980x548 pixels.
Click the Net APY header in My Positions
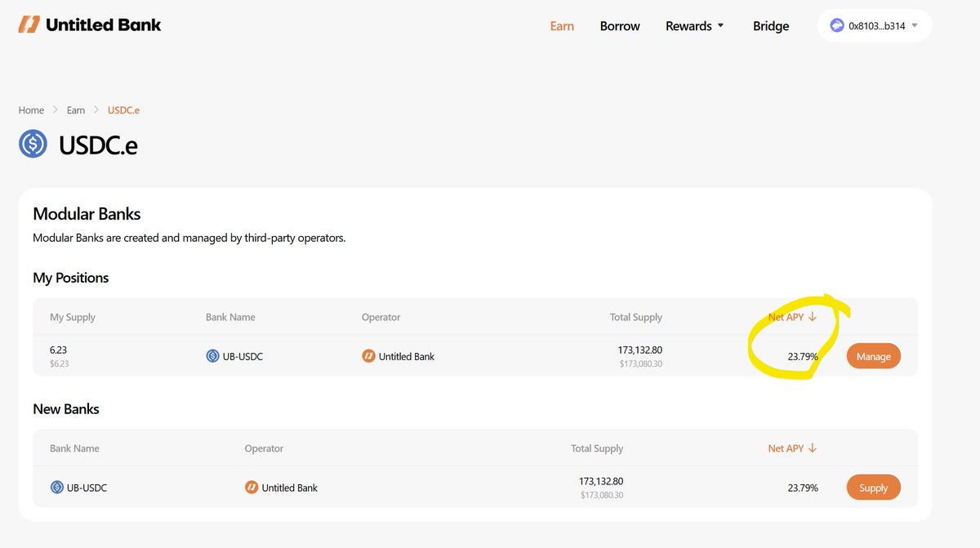tap(786, 317)
